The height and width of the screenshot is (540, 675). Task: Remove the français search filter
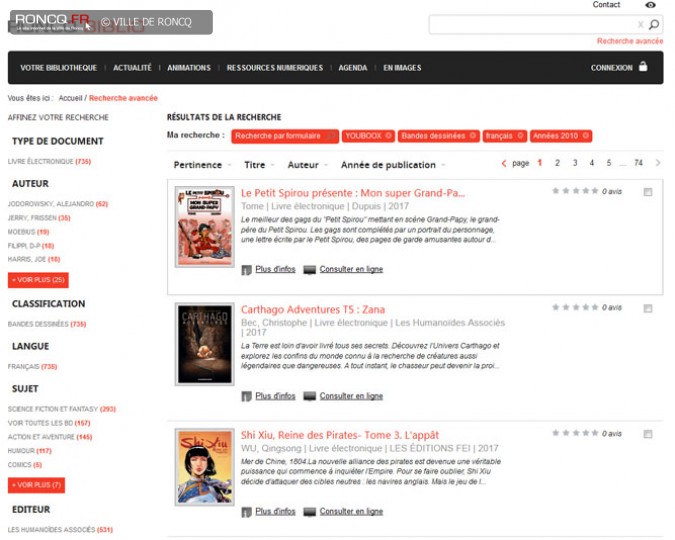[520, 136]
